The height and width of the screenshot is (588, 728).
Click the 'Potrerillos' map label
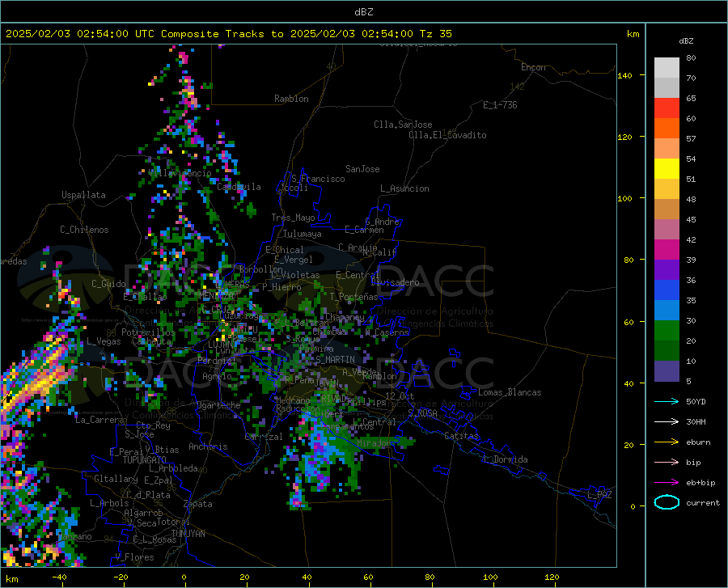point(148,332)
